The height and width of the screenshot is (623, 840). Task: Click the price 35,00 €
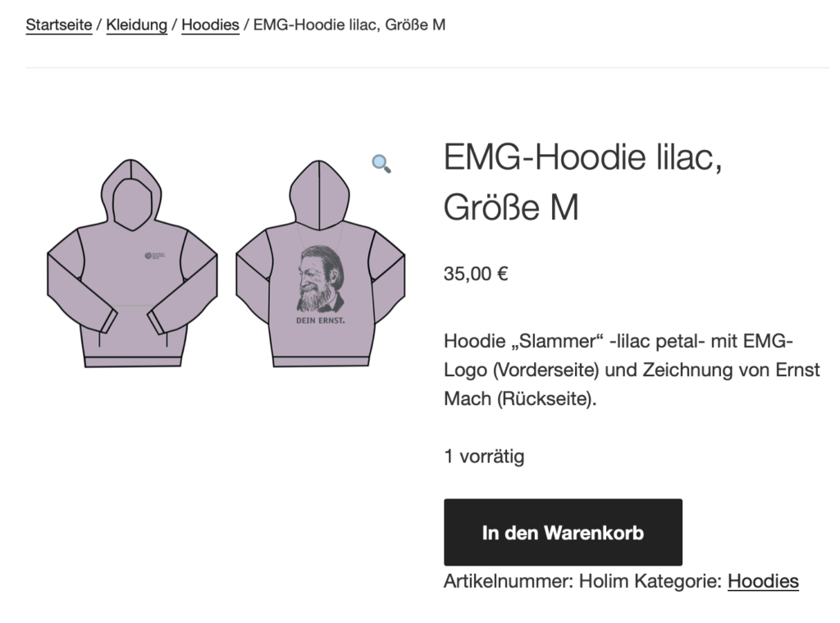[x=476, y=274]
